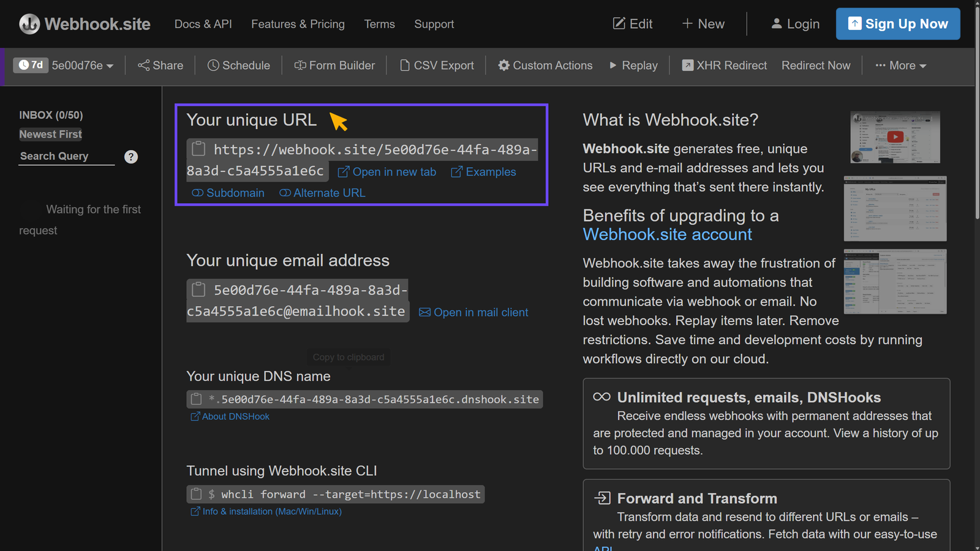This screenshot has height=551, width=980.
Task: Open Info & installation (Mac/Win/Linux) link
Action: (266, 511)
